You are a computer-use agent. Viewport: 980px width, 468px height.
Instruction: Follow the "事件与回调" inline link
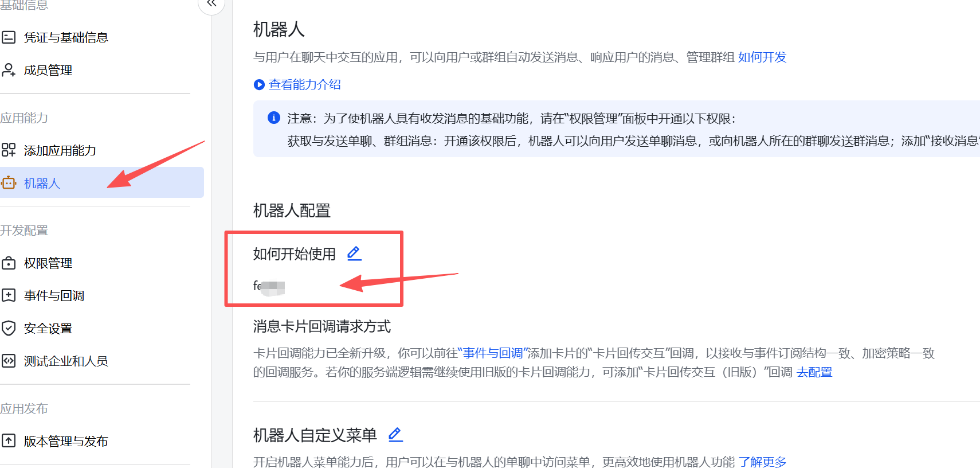click(493, 353)
